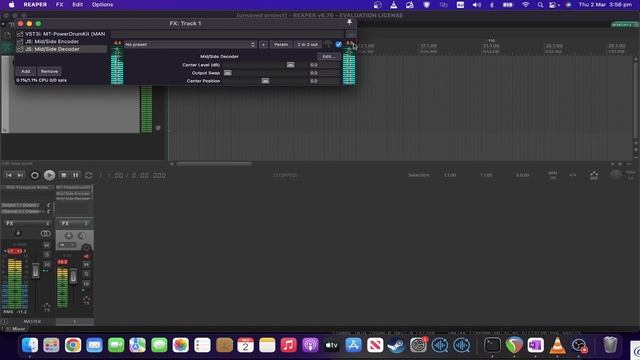Open Steam from the Dock
This screenshot has height=360, width=640.
(x=396, y=345)
